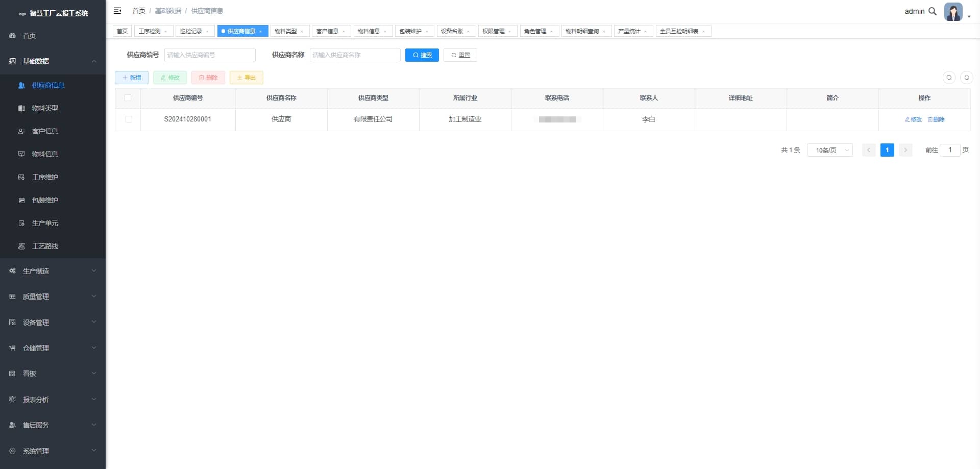Expand the 系统管理 menu chevron
Image resolution: width=980 pixels, height=469 pixels.
94,451
